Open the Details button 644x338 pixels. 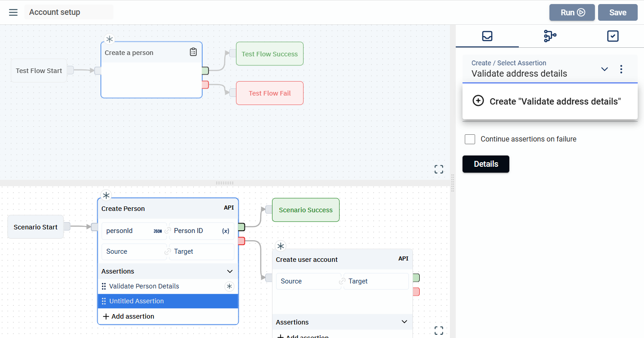click(485, 164)
